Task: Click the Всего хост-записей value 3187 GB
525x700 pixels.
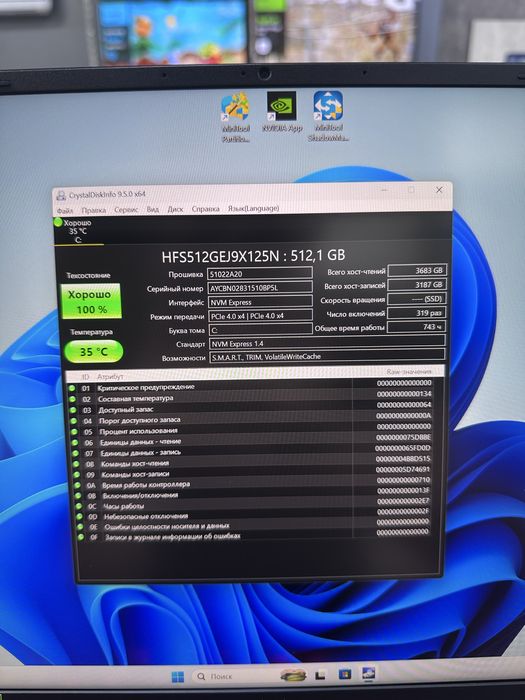Action: [x=417, y=284]
